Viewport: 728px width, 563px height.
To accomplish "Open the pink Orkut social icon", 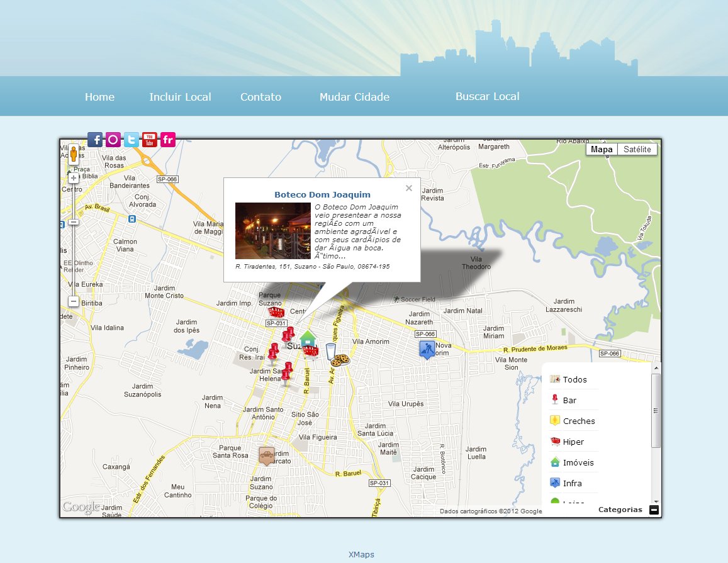I will point(113,139).
